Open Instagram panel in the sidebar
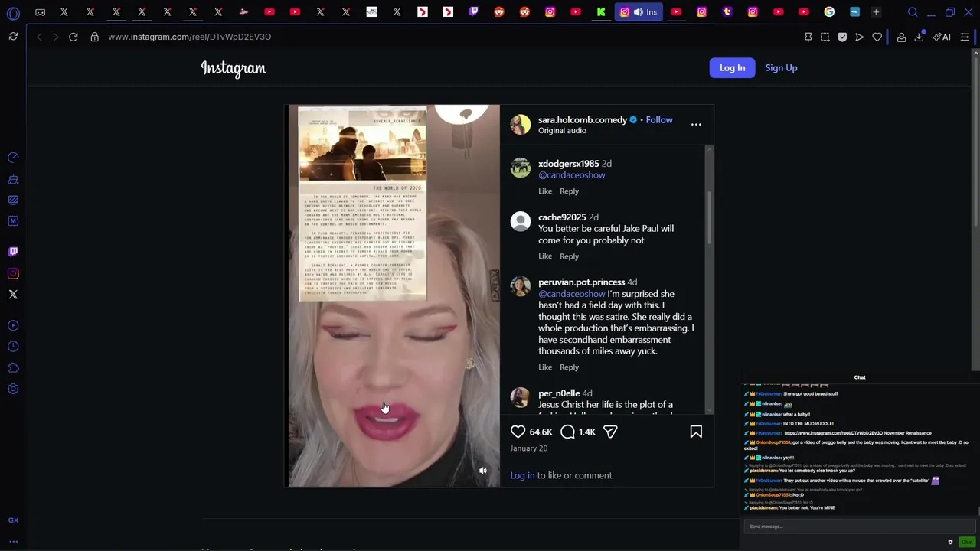 pos(13,273)
